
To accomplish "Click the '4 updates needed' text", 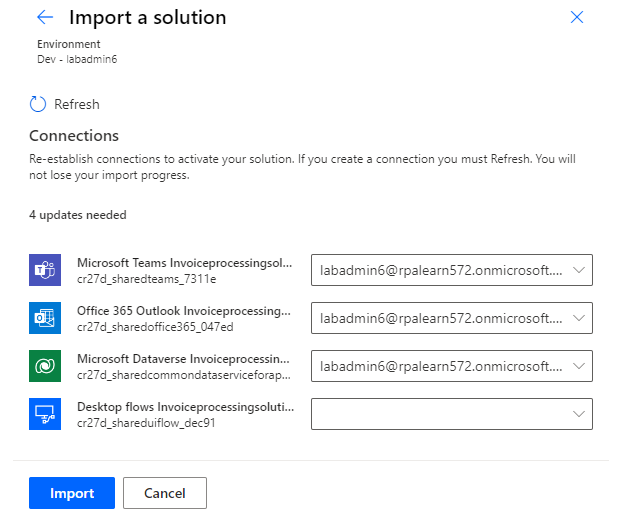I will coord(78,215).
